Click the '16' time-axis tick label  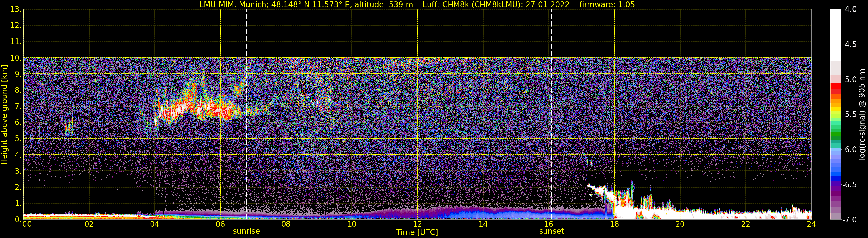pyautogui.click(x=549, y=224)
